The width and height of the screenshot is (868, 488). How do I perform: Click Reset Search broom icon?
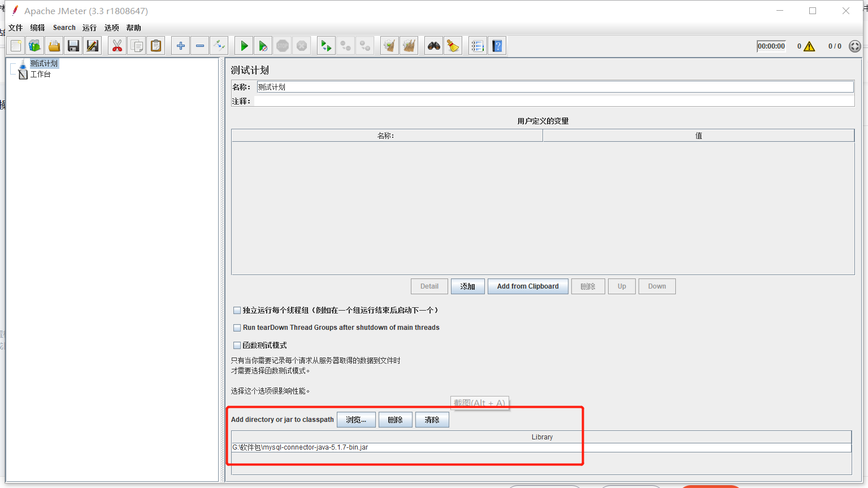coord(453,46)
